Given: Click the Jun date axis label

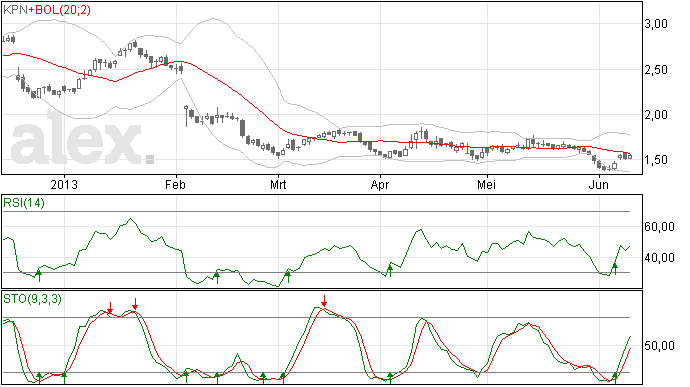Looking at the screenshot, I should click(599, 184).
